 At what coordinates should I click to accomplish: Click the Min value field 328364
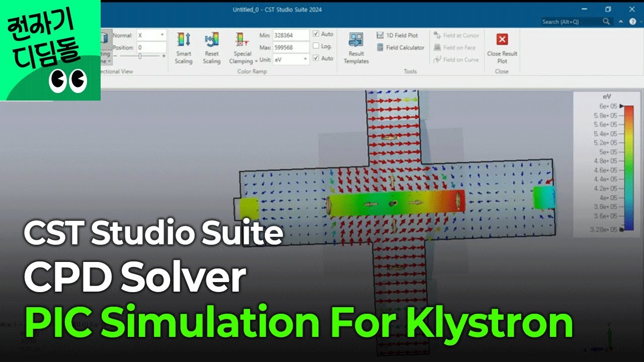(291, 35)
